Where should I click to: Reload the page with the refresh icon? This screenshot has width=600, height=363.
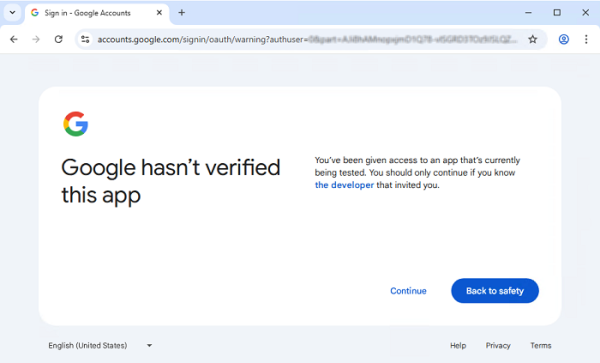coord(59,39)
